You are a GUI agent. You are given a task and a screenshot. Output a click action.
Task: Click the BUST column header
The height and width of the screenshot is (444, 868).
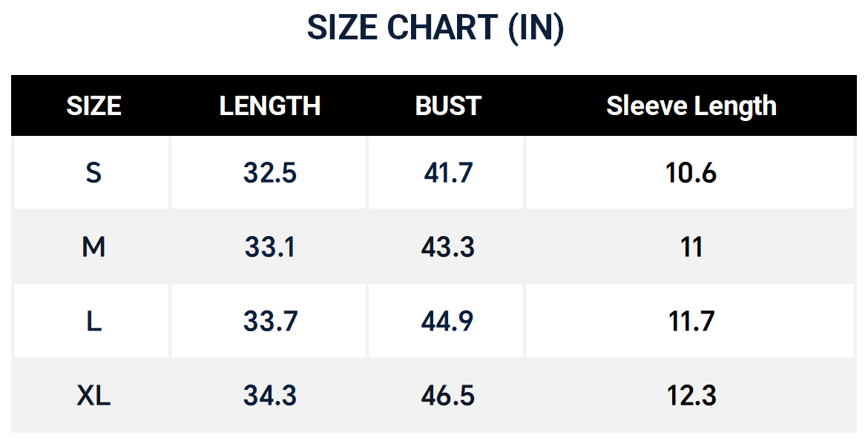pyautogui.click(x=448, y=106)
